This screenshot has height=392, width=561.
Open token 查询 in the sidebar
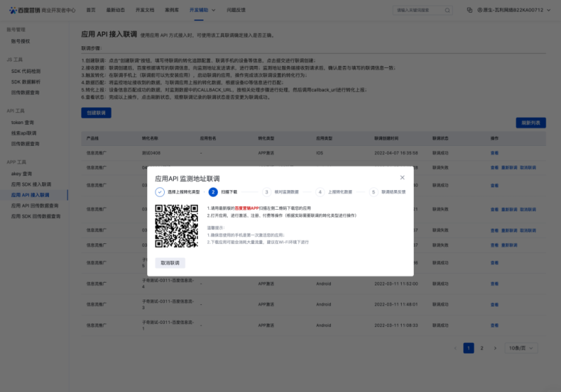(x=22, y=122)
